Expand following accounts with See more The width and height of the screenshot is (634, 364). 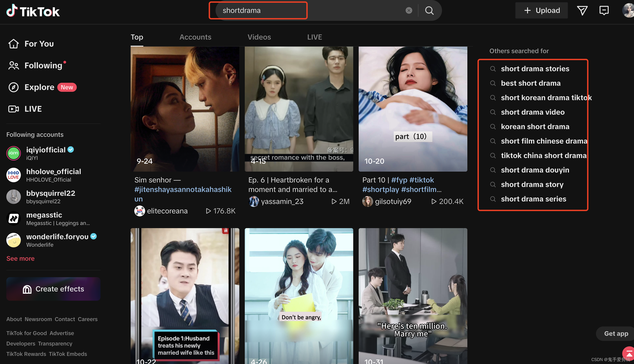pyautogui.click(x=21, y=258)
